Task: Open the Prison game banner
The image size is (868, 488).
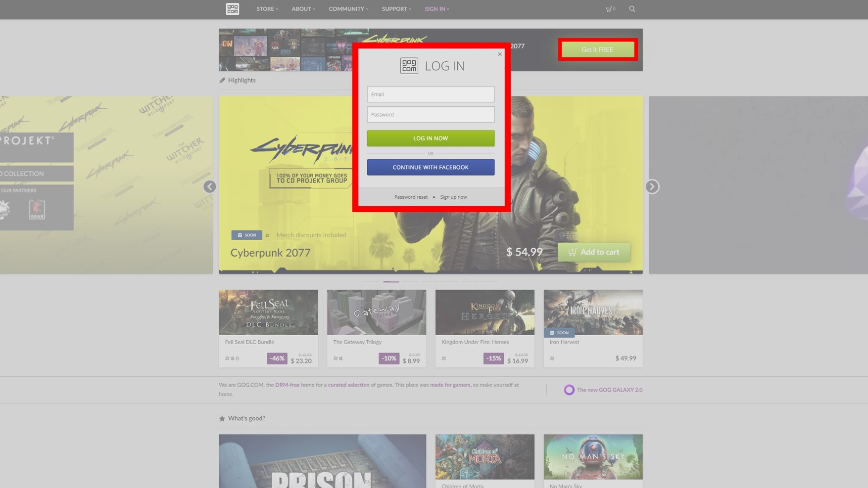Action: click(x=323, y=461)
